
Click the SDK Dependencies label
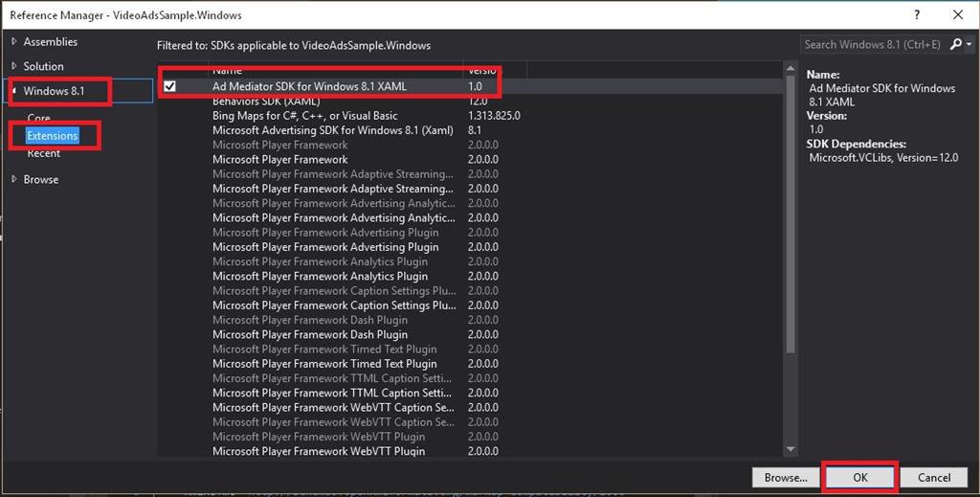856,144
